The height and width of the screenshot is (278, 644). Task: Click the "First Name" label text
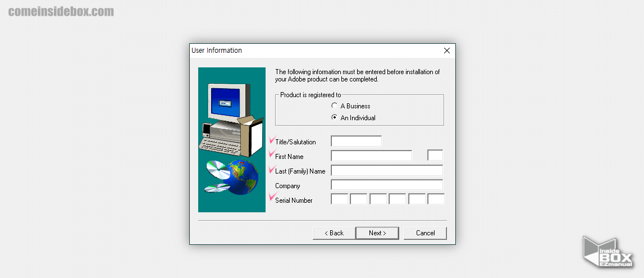click(x=289, y=157)
